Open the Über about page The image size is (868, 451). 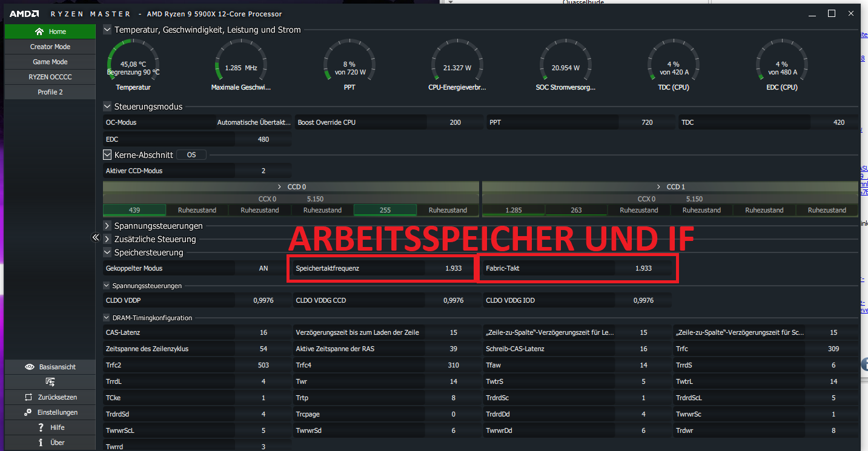point(50,443)
